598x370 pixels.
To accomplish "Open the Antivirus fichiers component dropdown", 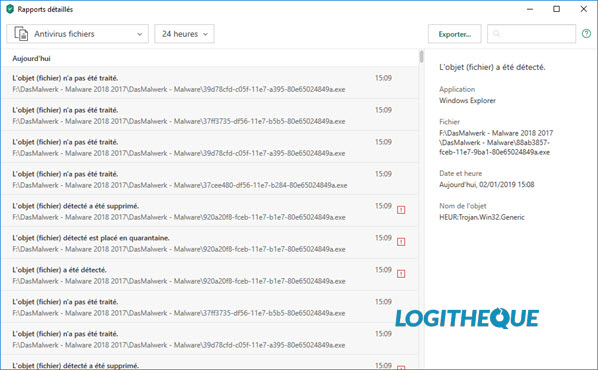I will pyautogui.click(x=77, y=34).
